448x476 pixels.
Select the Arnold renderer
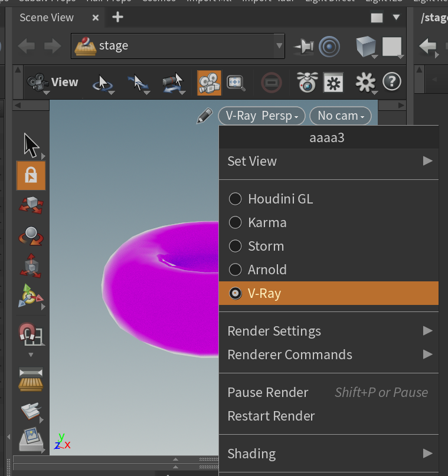coord(329,270)
